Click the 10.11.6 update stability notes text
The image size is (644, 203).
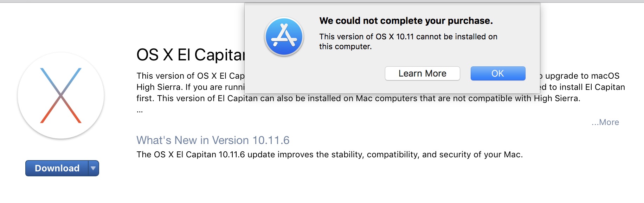[x=329, y=155]
